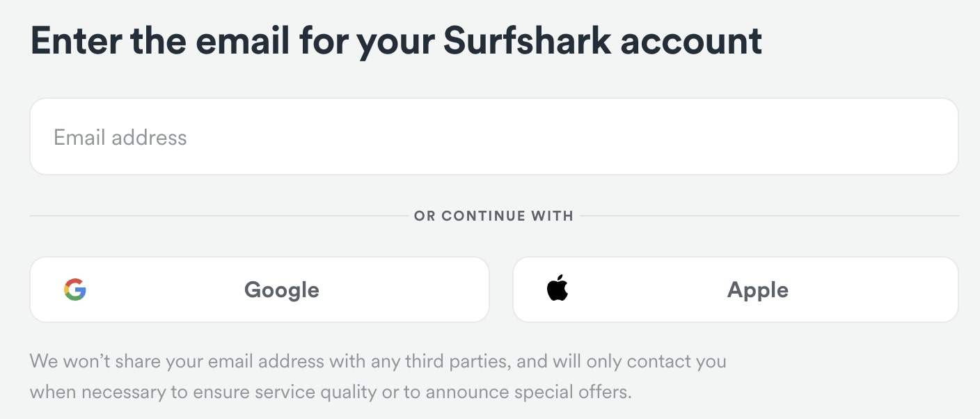Click the G icon inside the Google button
The image size is (980, 419).
(77, 289)
